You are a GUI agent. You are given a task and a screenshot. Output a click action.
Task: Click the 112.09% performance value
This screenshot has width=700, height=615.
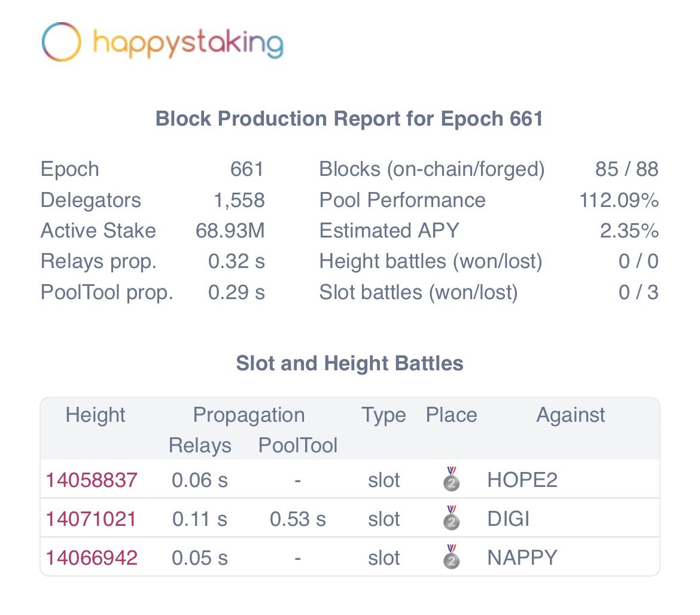619,200
